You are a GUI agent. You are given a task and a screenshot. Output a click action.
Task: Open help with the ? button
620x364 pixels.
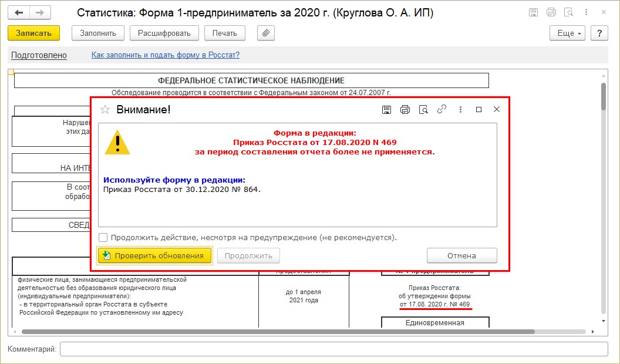pyautogui.click(x=599, y=33)
